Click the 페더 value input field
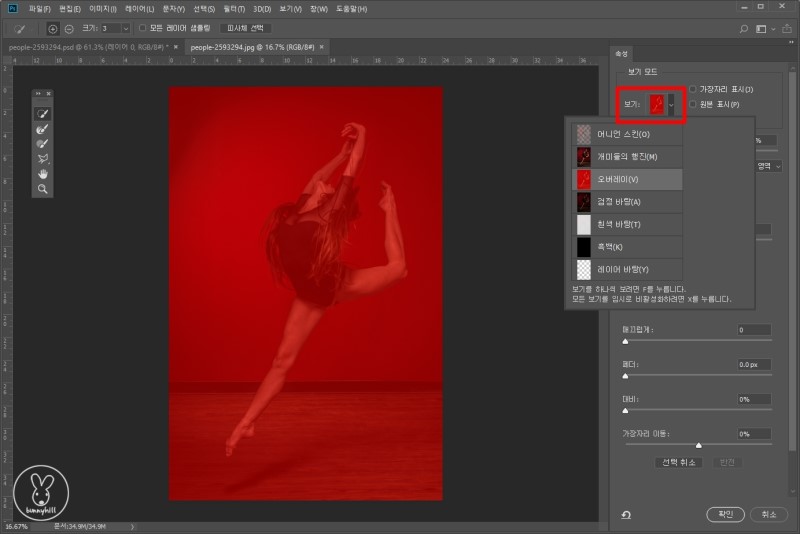The image size is (800, 534). point(754,364)
